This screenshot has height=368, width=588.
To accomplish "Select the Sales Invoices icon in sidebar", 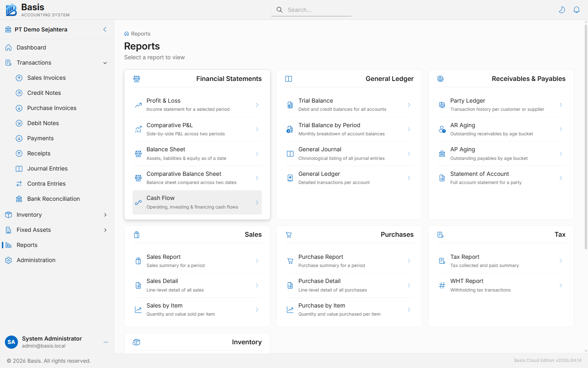I will pos(19,78).
